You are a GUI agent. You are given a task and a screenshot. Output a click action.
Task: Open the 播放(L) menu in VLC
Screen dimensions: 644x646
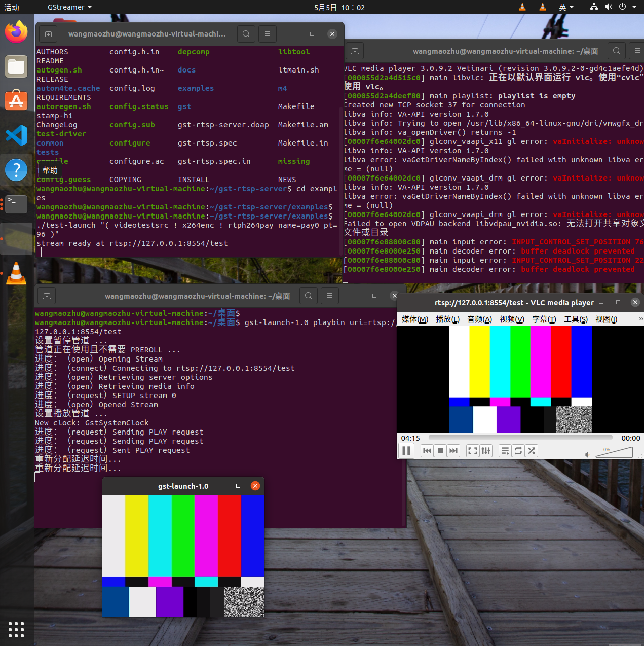tap(448, 319)
